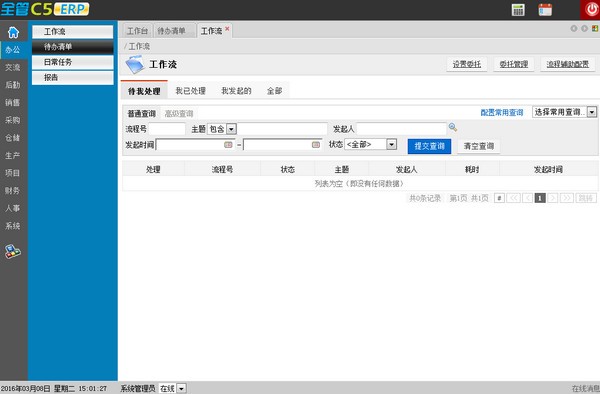600x394 pixels.
Task: Select 采购 module in sidebar
Action: [x=14, y=120]
